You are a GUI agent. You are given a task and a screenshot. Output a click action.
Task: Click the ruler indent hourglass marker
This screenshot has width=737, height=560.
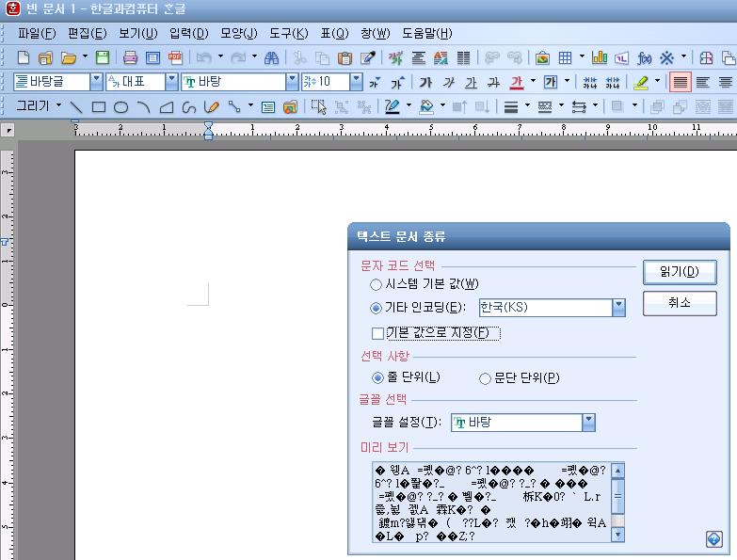click(x=208, y=130)
